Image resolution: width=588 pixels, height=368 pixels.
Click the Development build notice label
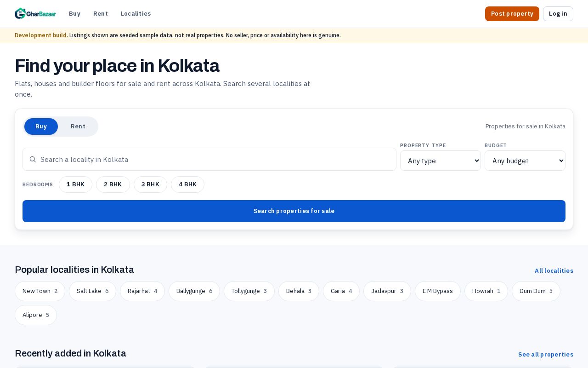click(x=41, y=35)
